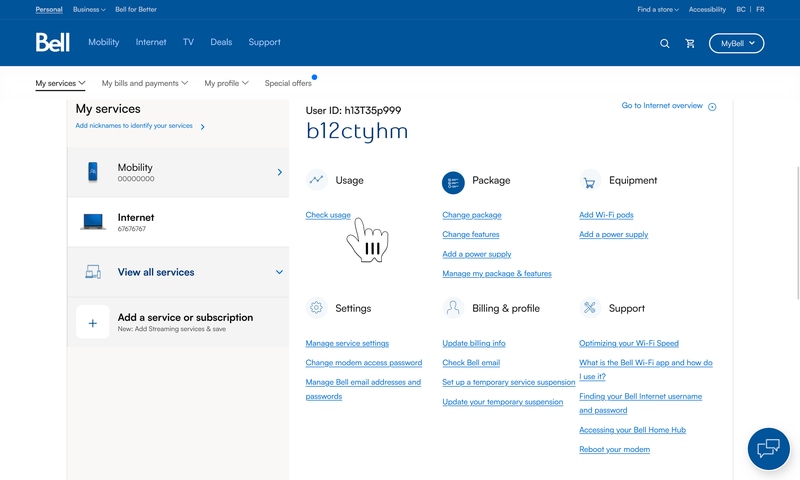
Task: Expand the My services dropdown
Action: (60, 83)
